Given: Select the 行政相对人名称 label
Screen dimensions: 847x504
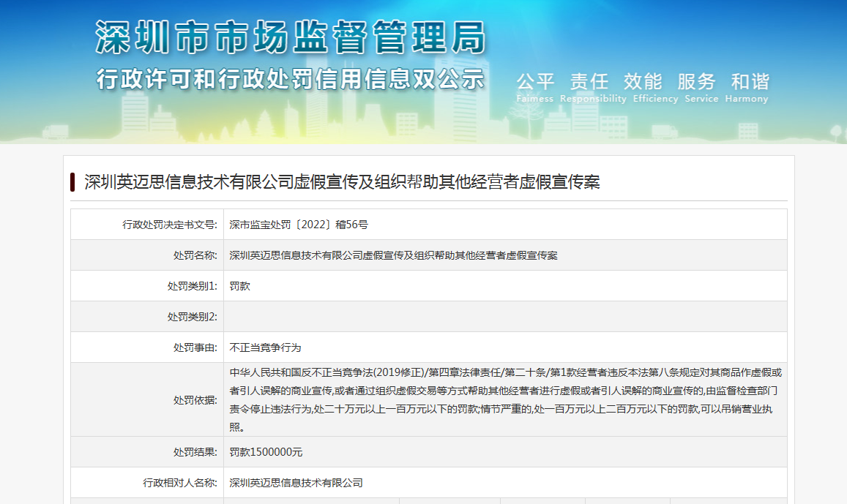Looking at the screenshot, I should click(x=179, y=483).
